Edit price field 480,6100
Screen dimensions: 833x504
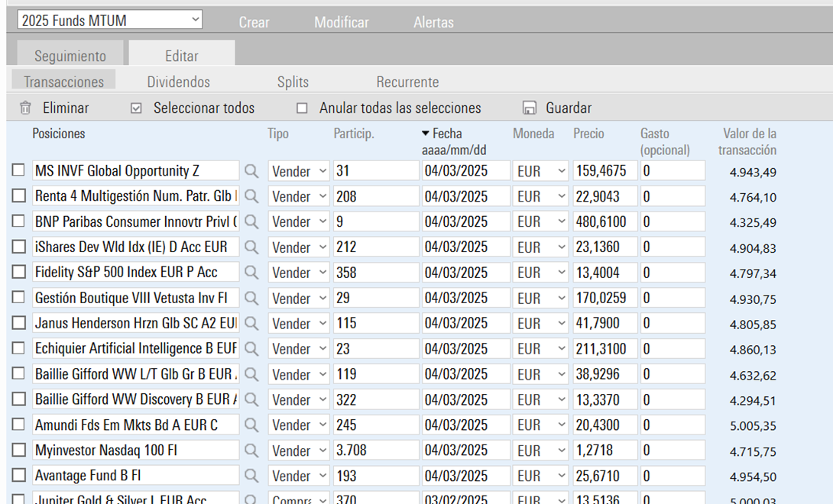point(605,222)
